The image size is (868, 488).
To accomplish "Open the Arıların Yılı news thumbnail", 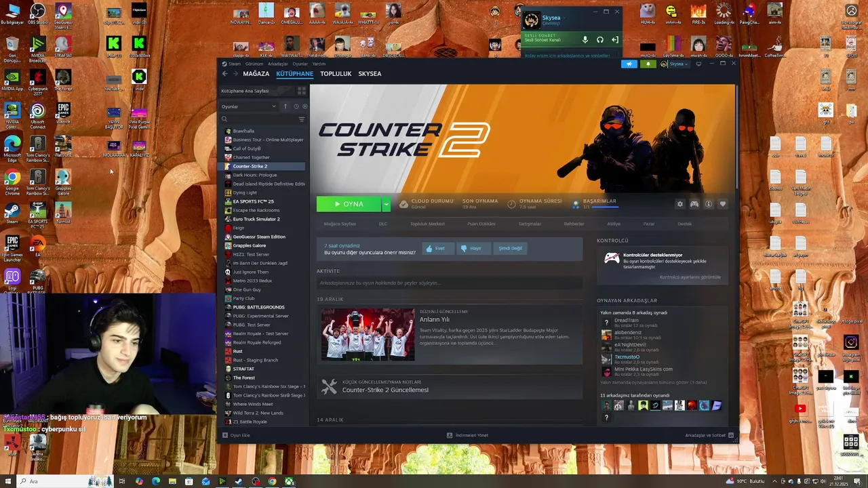I will (368, 334).
